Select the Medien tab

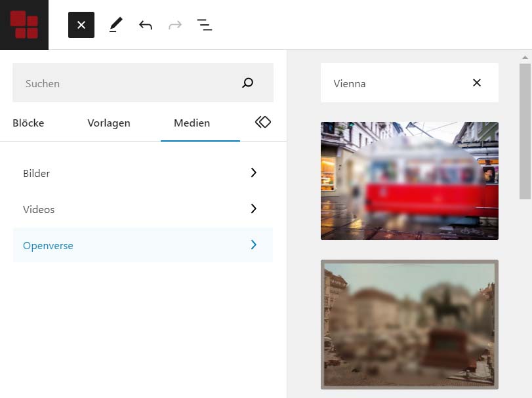192,123
